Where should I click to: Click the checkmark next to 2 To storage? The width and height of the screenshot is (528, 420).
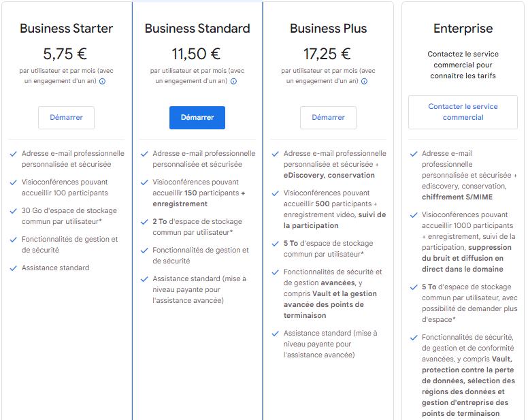click(144, 222)
